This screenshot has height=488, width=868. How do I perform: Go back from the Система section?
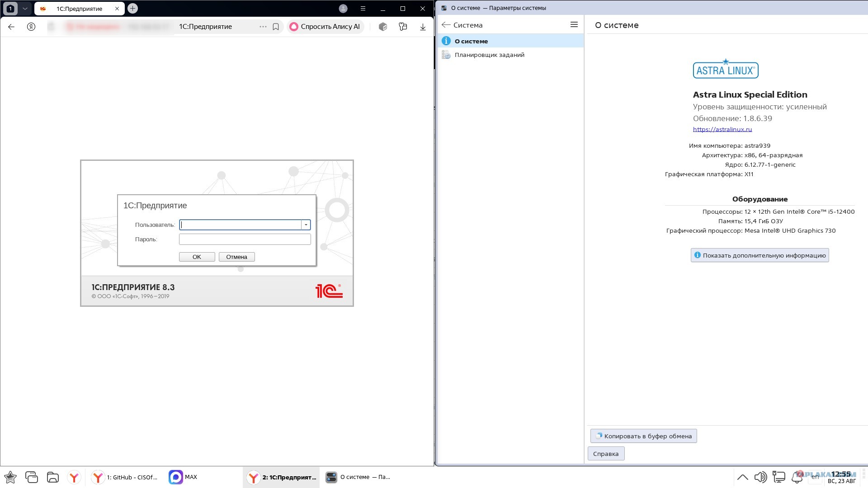(446, 25)
